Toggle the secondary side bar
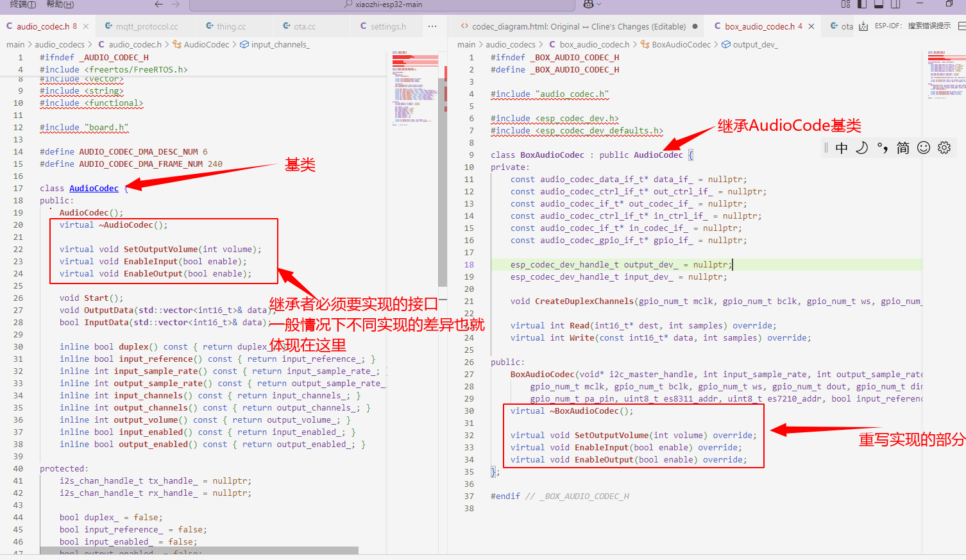Image resolution: width=966 pixels, height=560 pixels. [895, 4]
